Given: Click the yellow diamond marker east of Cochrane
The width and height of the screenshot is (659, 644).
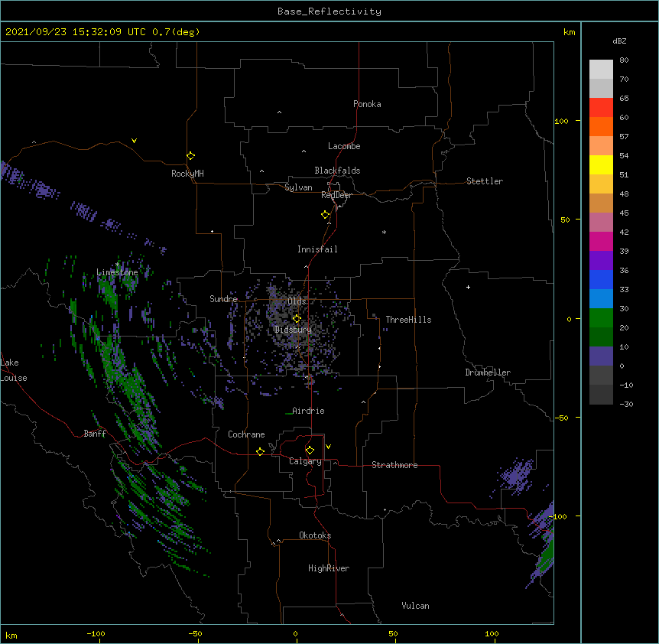Looking at the screenshot, I should [x=260, y=451].
